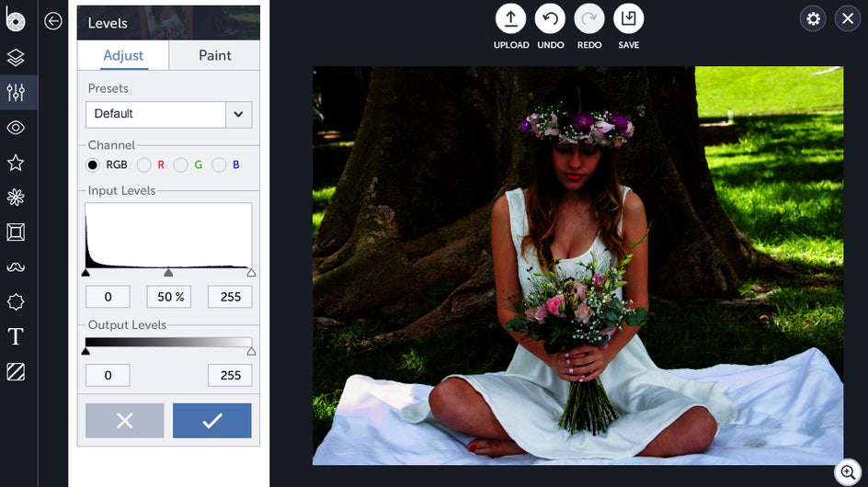
Task: Select the Edit sliders icon in sidebar
Action: point(16,92)
